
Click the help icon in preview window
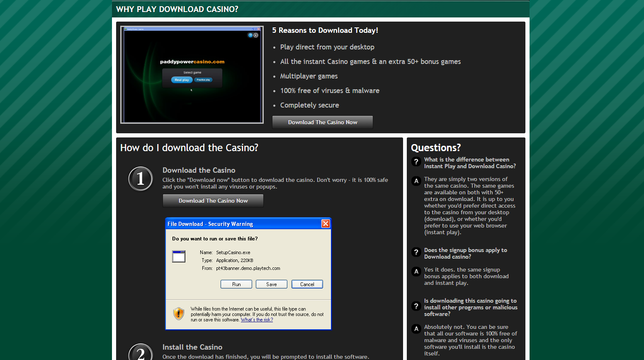(x=250, y=35)
